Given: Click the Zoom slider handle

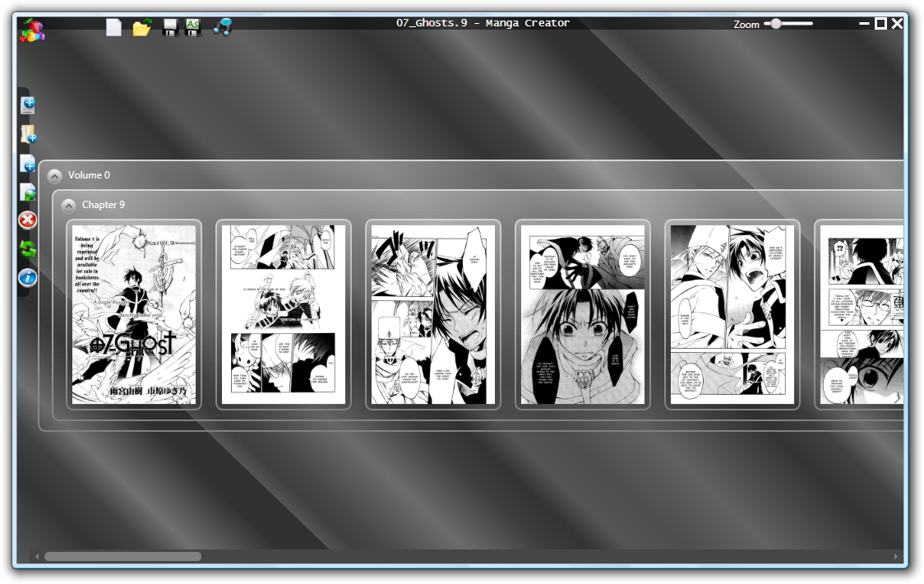Looking at the screenshot, I should click(775, 24).
